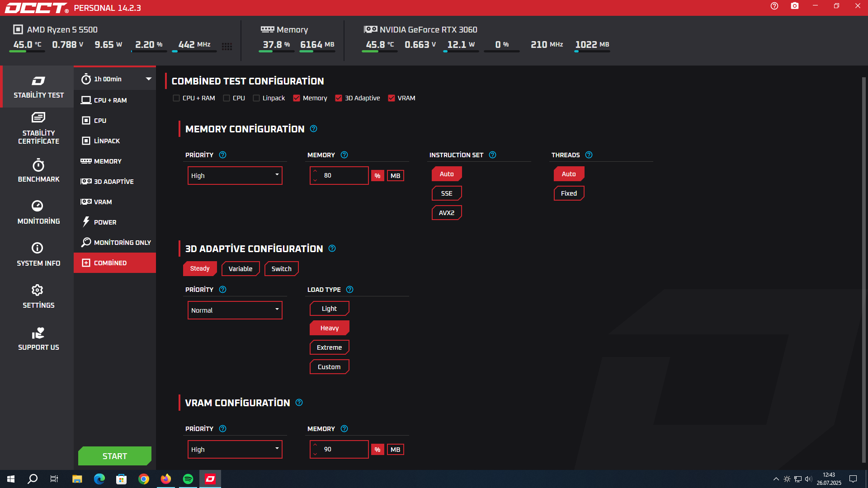The image size is (868, 488).
Task: Choose the Extreme load type button
Action: tap(329, 347)
